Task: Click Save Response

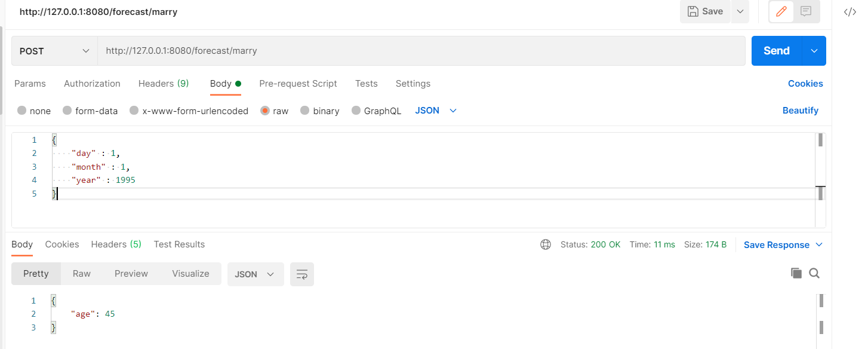Action: [x=776, y=245]
